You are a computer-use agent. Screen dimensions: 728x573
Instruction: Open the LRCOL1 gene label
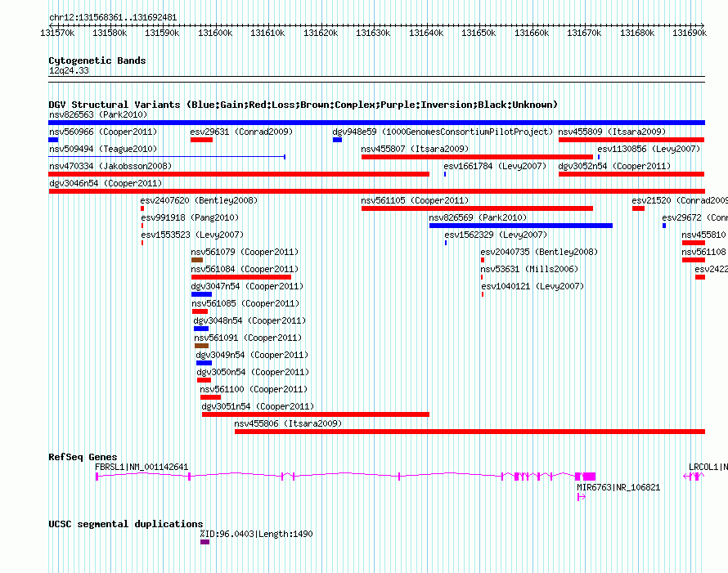pyautogui.click(x=708, y=468)
